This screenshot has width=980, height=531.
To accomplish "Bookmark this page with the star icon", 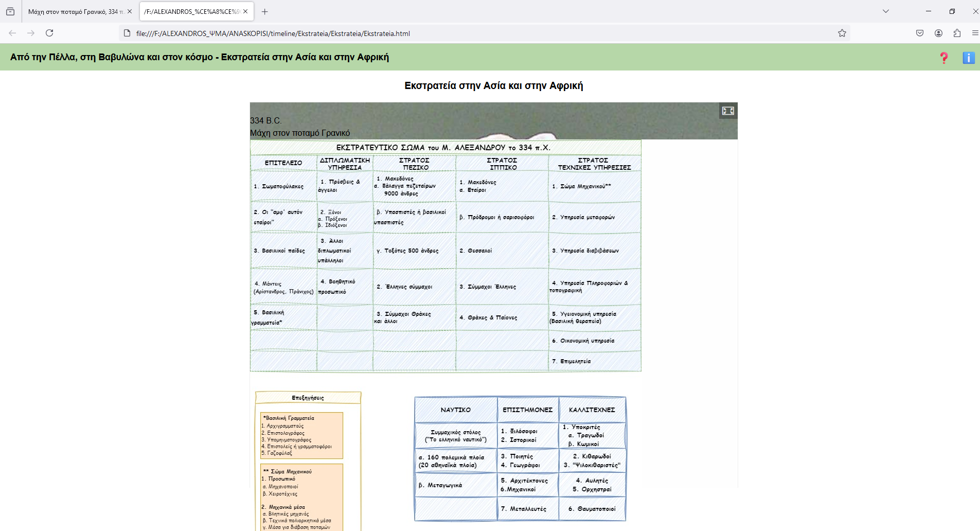I will tap(842, 33).
